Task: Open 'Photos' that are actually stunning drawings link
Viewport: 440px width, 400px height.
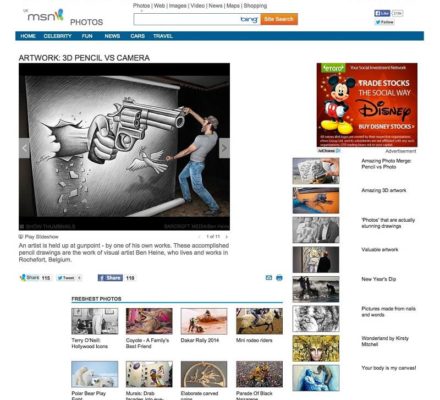Action: [x=388, y=223]
